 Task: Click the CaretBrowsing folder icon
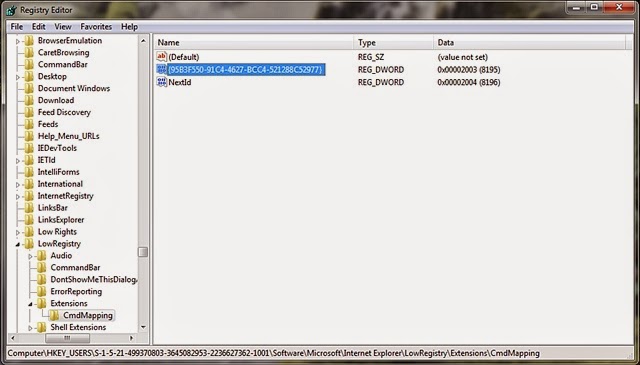29,52
